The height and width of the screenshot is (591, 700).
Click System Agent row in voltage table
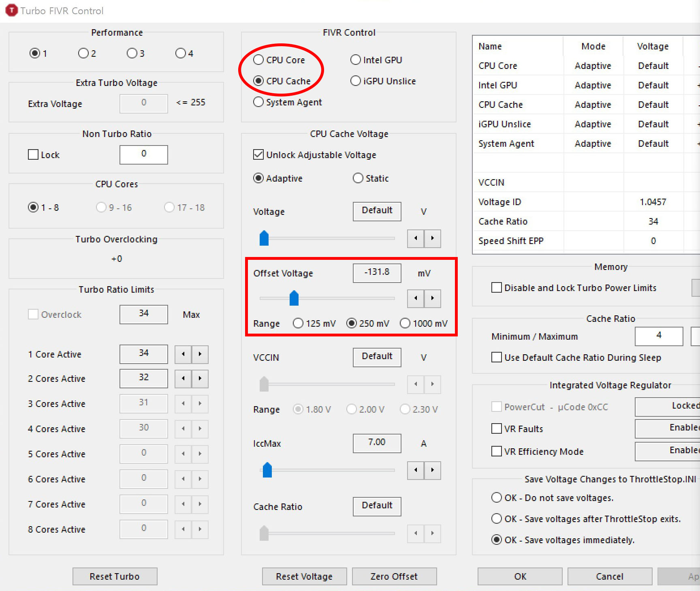pyautogui.click(x=586, y=143)
